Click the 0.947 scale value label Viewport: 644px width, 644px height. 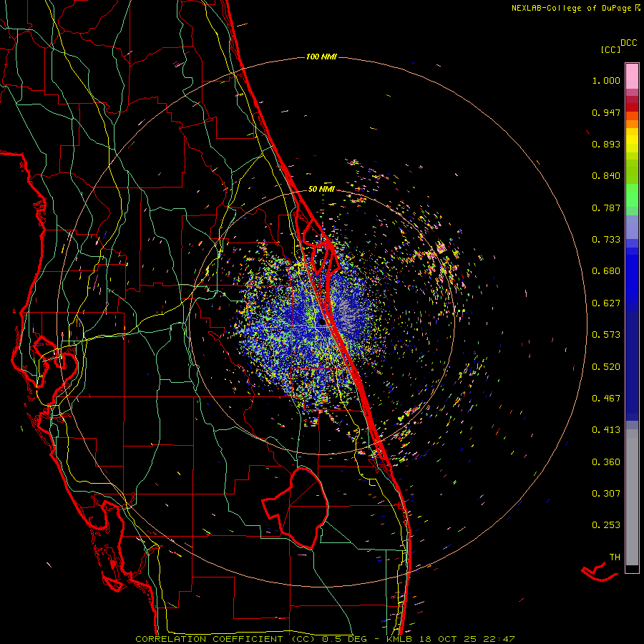coord(606,112)
